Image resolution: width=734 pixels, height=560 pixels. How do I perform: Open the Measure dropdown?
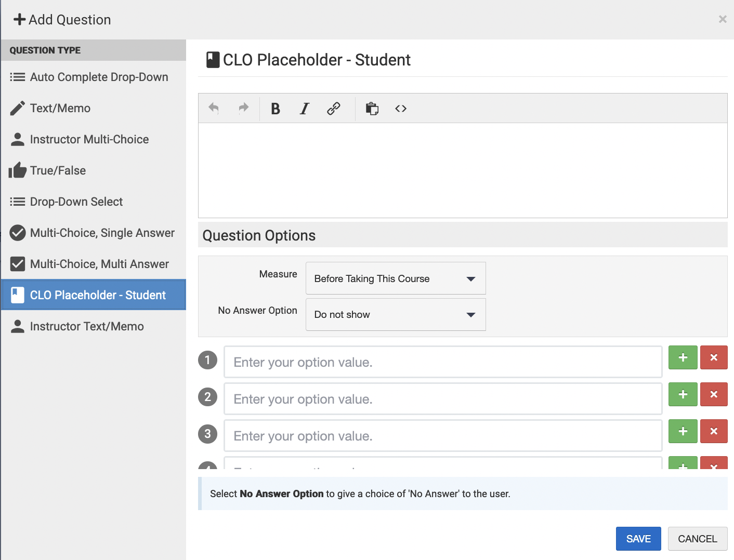[396, 278]
